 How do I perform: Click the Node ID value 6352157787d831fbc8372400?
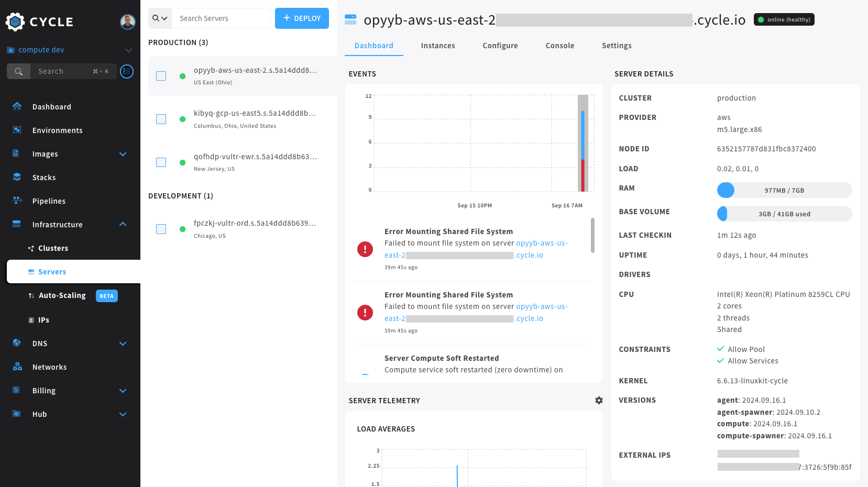click(x=766, y=149)
